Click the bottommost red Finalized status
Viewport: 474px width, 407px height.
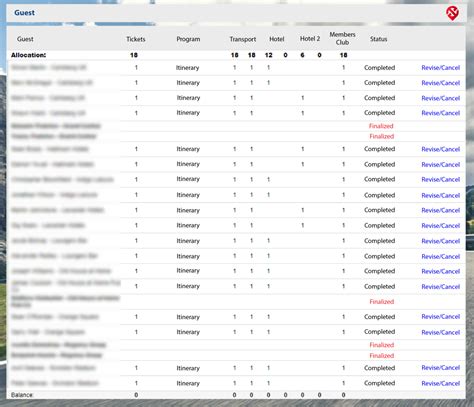coord(382,356)
